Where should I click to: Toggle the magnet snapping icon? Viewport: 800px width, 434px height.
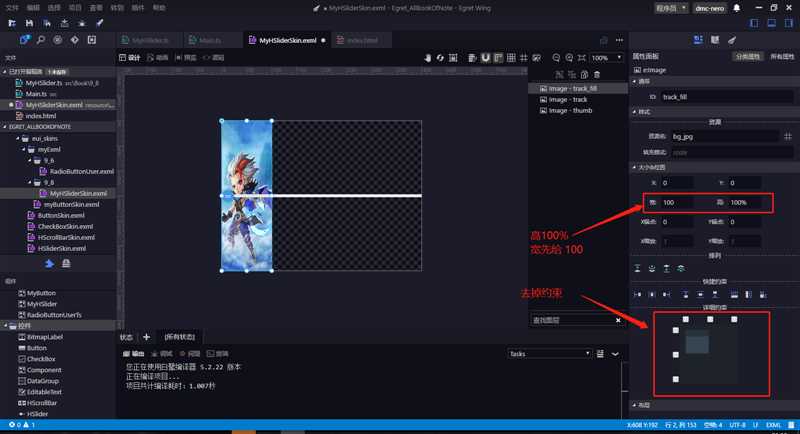[x=485, y=58]
